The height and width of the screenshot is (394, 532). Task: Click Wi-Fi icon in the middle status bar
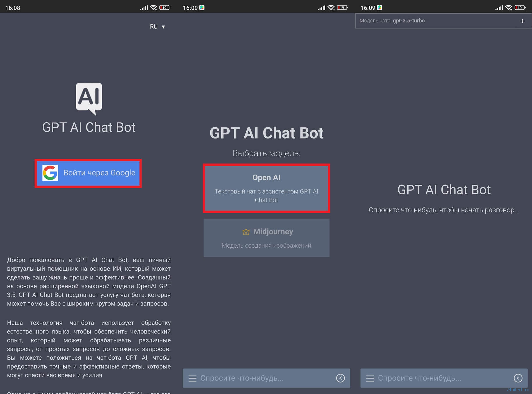point(331,8)
